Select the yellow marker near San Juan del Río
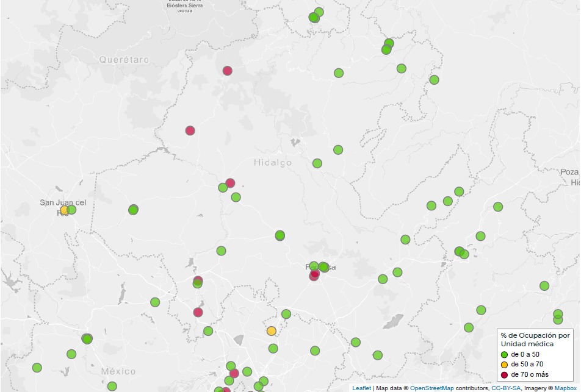The image size is (581, 392). coord(63,210)
